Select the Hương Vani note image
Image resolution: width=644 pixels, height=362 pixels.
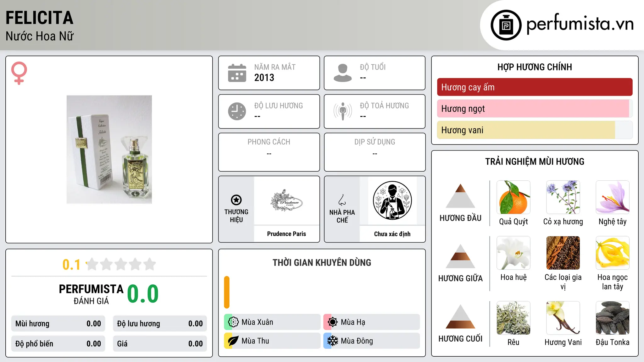click(563, 318)
